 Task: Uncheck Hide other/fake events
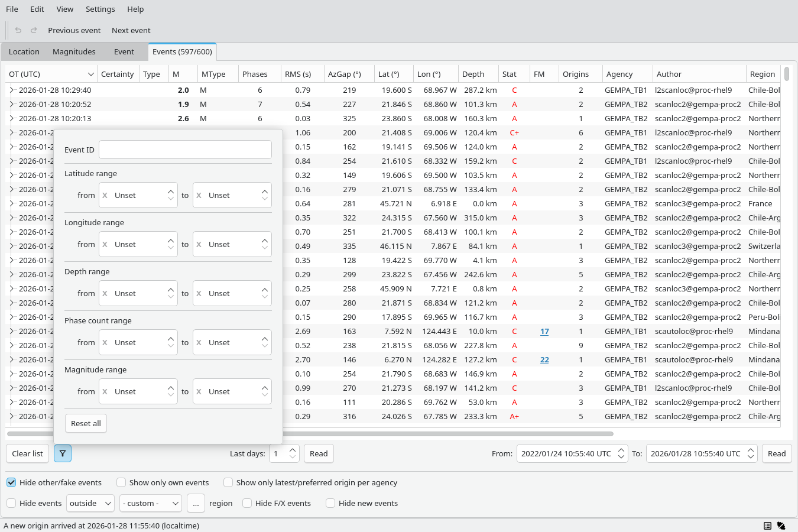click(x=11, y=482)
